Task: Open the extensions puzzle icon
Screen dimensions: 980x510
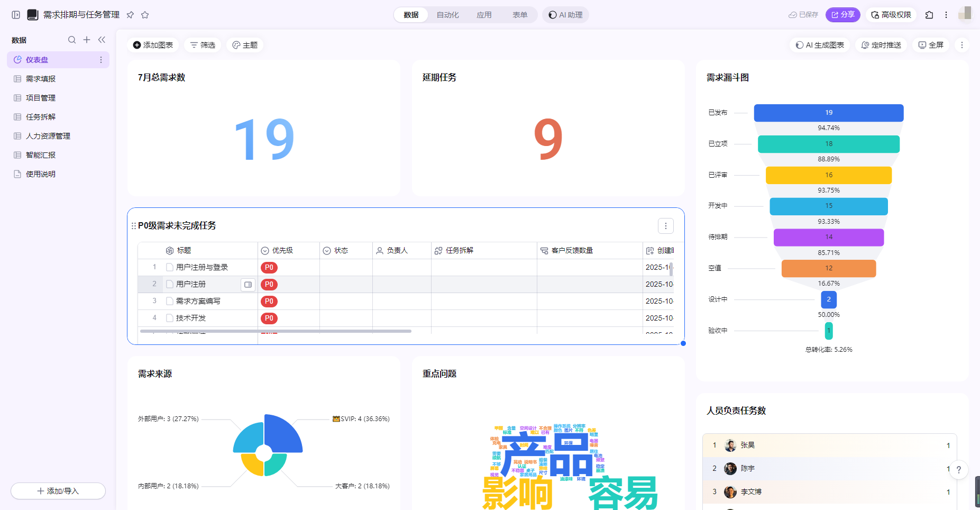Action: pyautogui.click(x=929, y=15)
